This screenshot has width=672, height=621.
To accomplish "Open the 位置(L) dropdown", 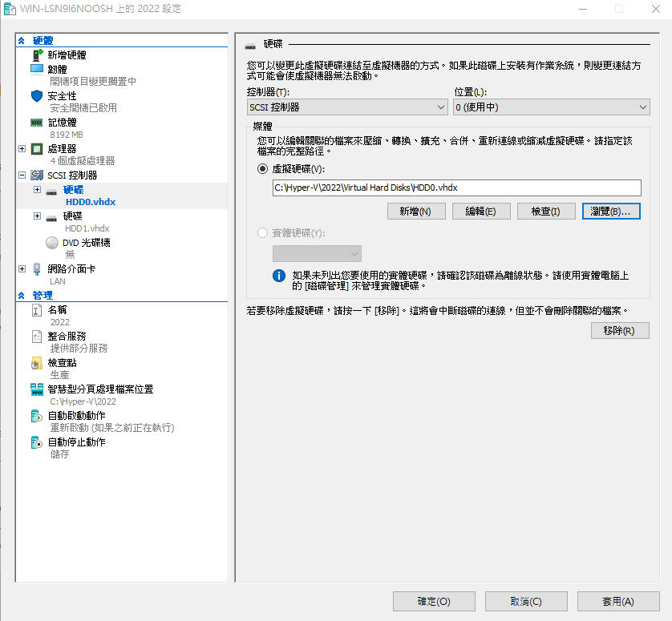I will pos(552,107).
